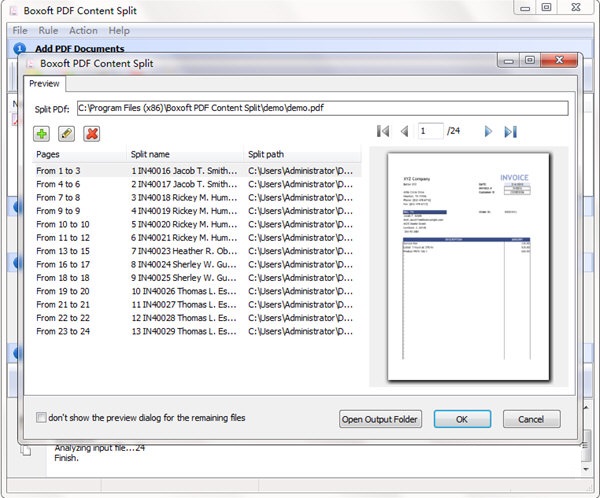Click the green plus add split icon
Screen dimensions: 600x498
[x=42, y=134]
